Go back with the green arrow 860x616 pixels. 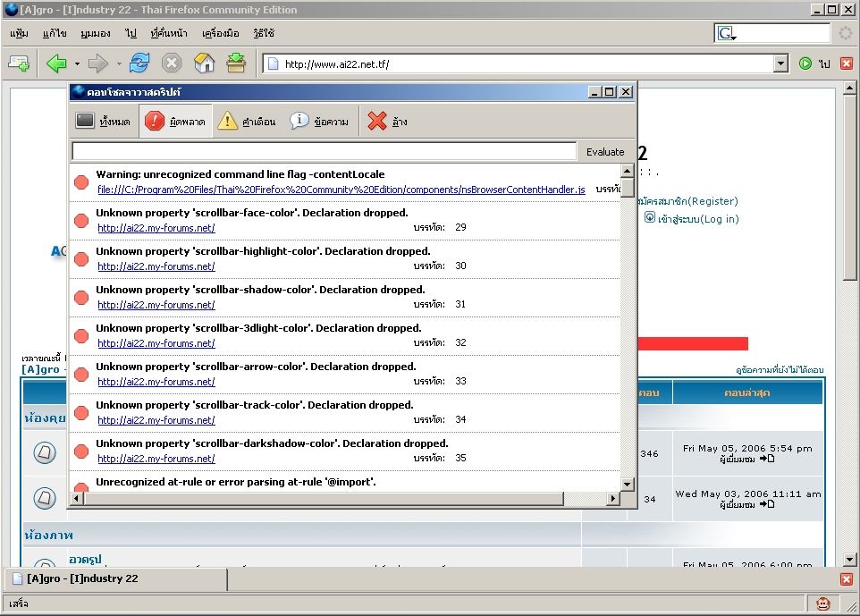click(56, 63)
